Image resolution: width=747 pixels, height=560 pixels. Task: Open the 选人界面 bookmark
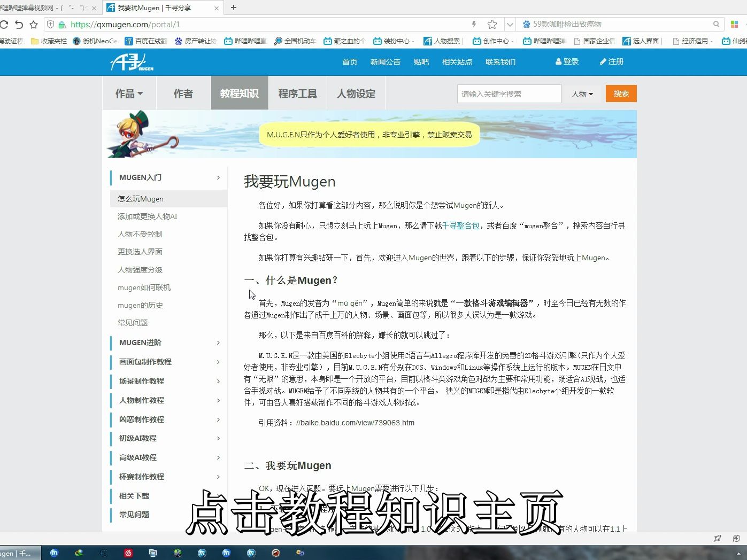coord(642,41)
